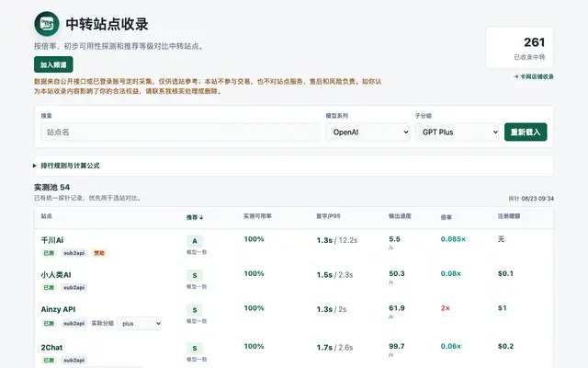Open the 模型系列 OpenAI dropdown
588x368 pixels.
(x=367, y=132)
